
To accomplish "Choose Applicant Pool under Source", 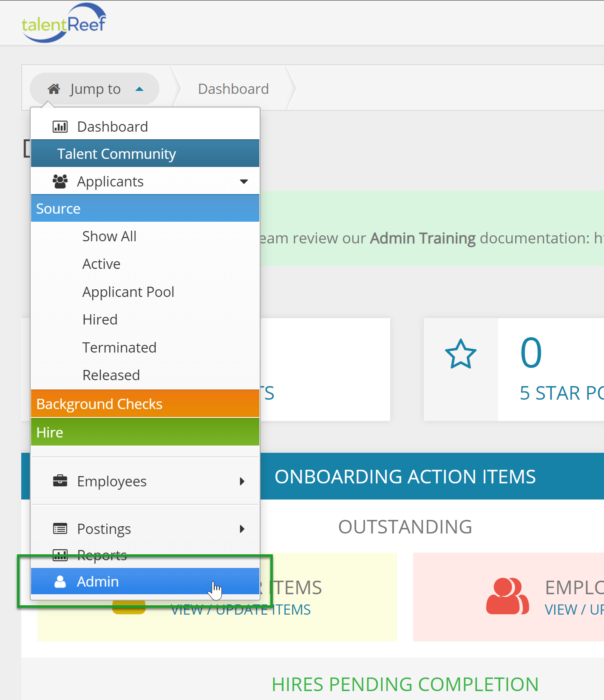I will click(x=128, y=292).
